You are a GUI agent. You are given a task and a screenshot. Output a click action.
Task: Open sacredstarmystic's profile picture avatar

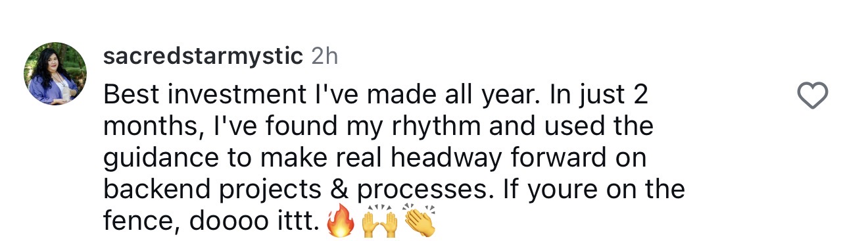[55, 75]
